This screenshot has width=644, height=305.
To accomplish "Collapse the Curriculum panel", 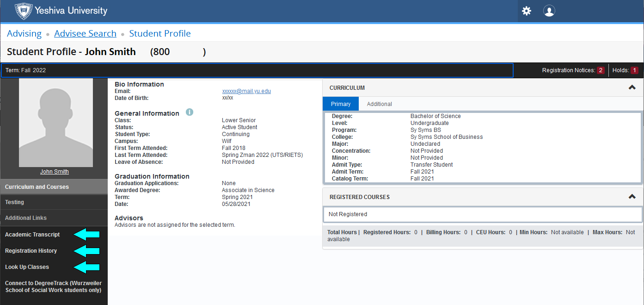I will click(x=632, y=87).
